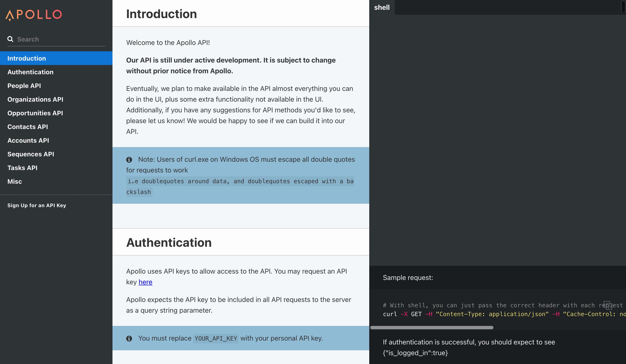The width and height of the screenshot is (626, 364).
Task: Navigate to Contacts API
Action: tap(28, 127)
